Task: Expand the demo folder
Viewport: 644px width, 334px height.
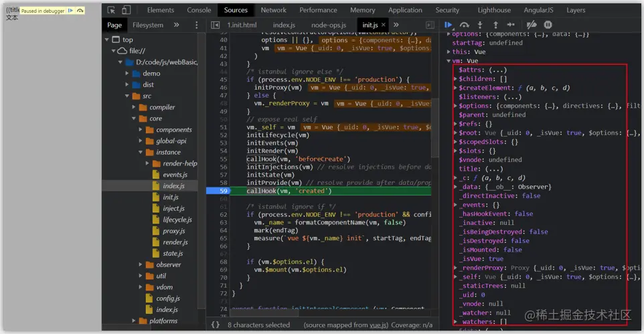Action: click(x=127, y=73)
